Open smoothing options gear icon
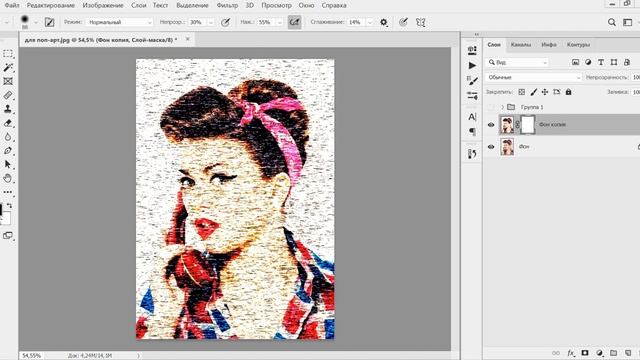The height and width of the screenshot is (360, 640). pyautogui.click(x=384, y=22)
